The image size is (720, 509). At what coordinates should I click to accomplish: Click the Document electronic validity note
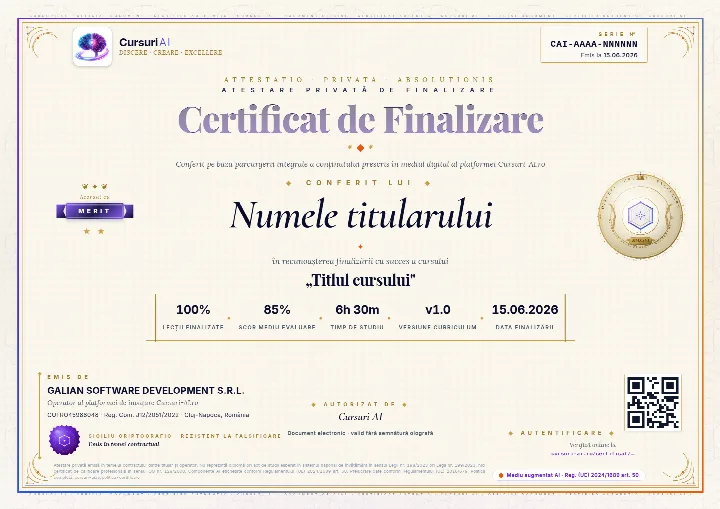tap(360, 433)
